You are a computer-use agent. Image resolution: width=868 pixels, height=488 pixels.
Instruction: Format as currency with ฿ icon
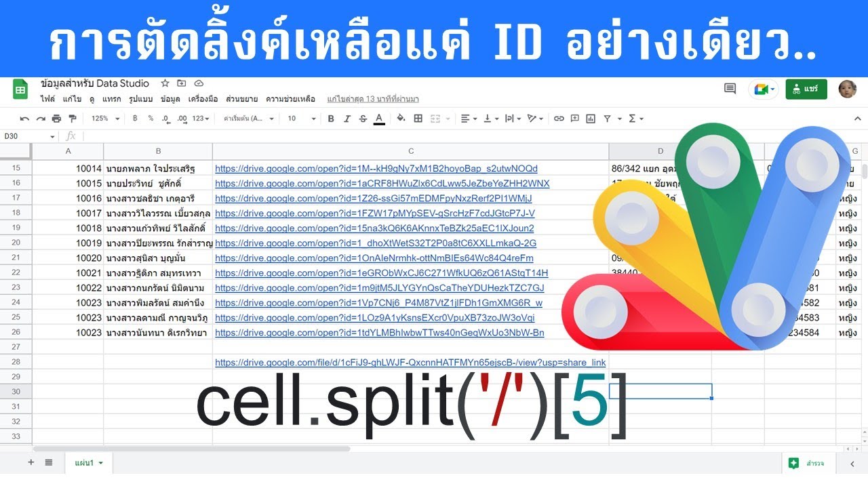click(x=135, y=119)
